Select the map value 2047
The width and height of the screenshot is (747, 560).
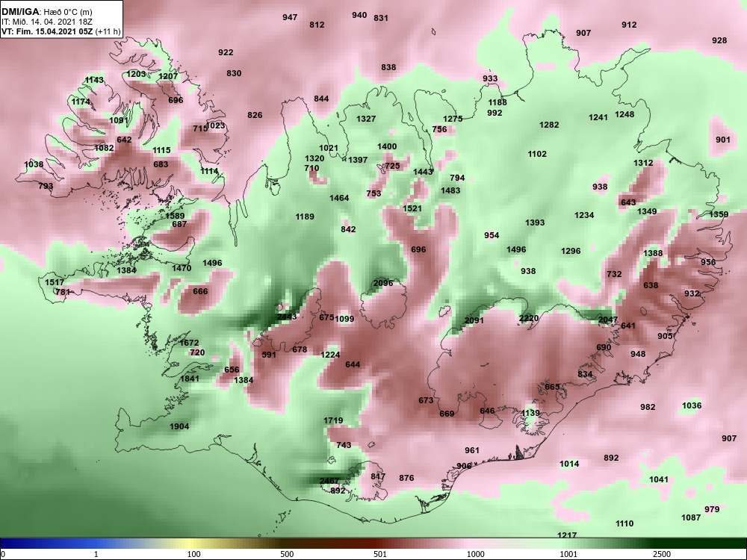tap(608, 320)
